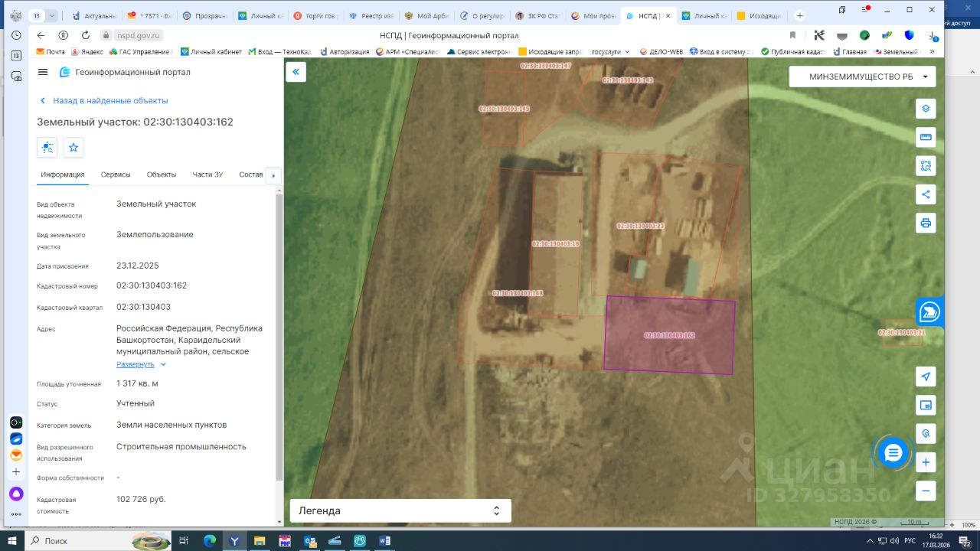Click the cadastral value 102 726 руб.
Viewport: 980px width, 551px height.
pos(141,499)
